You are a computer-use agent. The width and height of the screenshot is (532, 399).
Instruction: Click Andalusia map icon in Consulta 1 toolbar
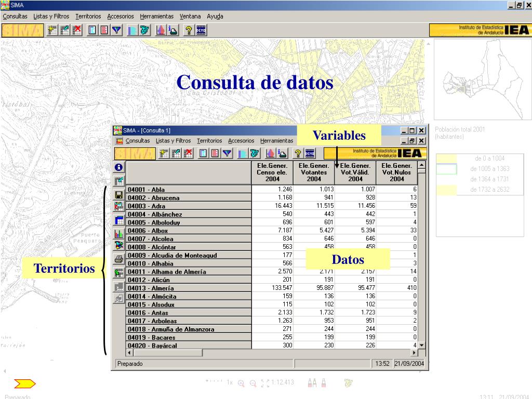(x=255, y=154)
